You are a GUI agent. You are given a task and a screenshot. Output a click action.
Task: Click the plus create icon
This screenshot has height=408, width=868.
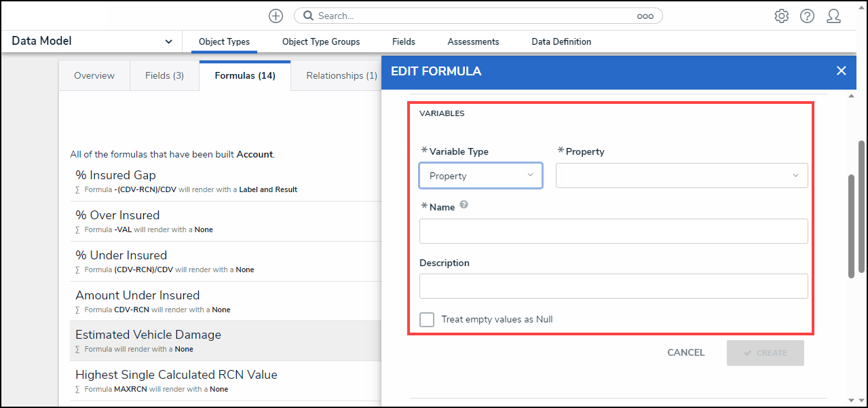pos(276,16)
